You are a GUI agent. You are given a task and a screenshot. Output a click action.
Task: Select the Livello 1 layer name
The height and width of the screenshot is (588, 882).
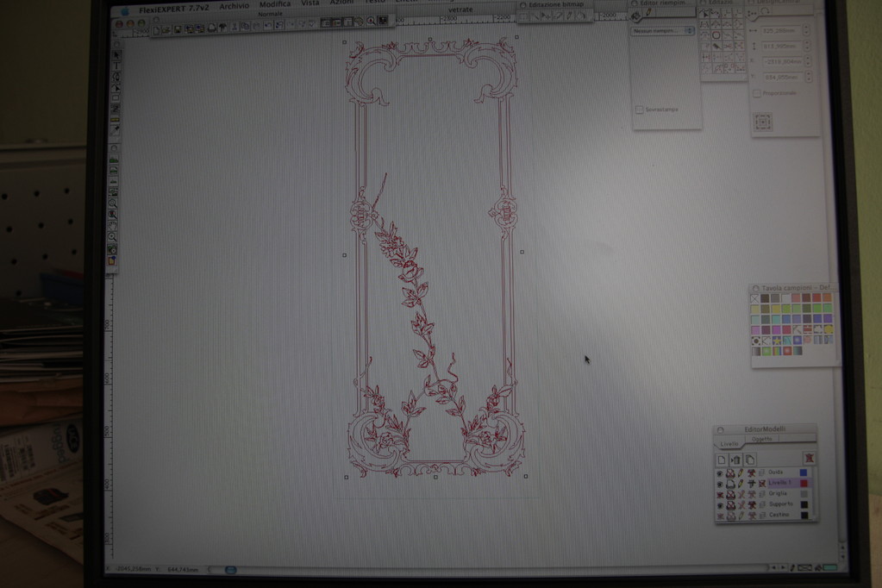tap(779, 483)
